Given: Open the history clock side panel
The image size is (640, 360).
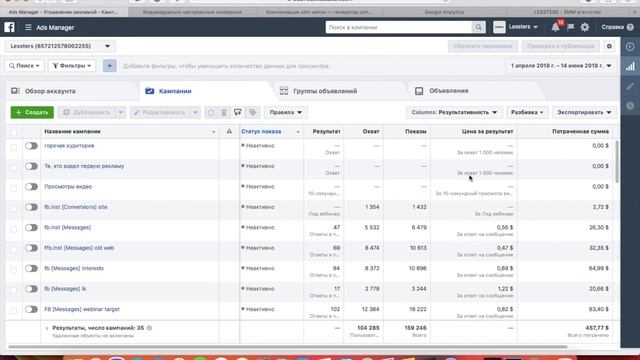Looking at the screenshot, I should pyautogui.click(x=630, y=106).
